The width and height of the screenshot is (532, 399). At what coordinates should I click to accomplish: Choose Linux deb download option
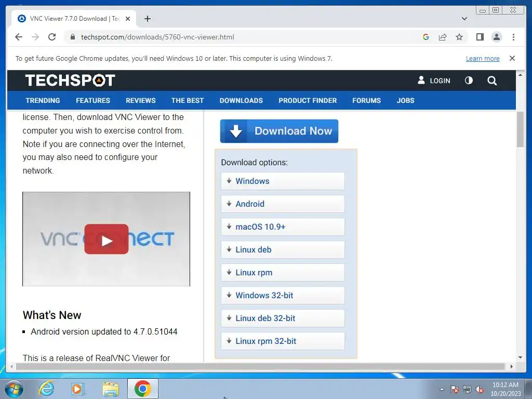(283, 250)
